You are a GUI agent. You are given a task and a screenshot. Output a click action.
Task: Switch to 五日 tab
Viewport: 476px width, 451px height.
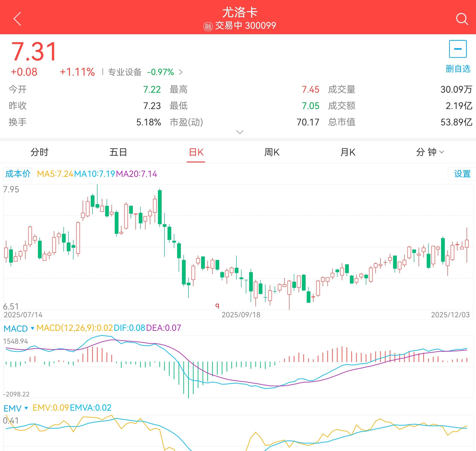click(x=118, y=152)
